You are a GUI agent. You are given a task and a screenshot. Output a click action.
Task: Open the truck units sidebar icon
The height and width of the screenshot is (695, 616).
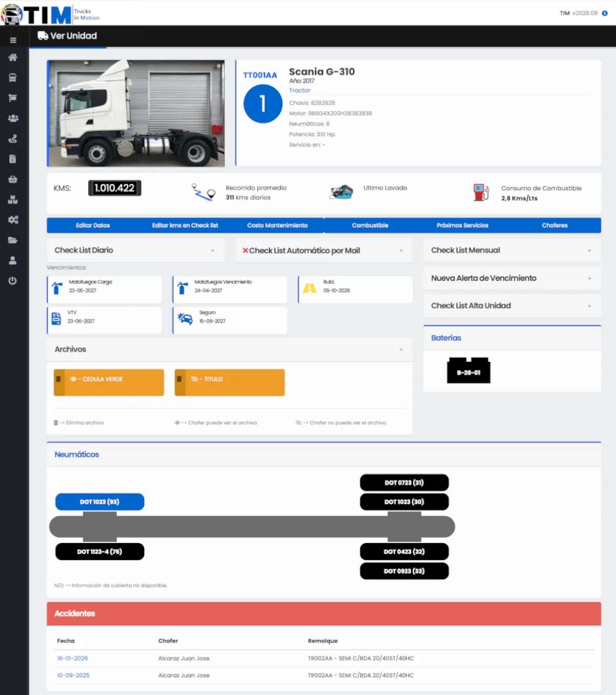13,78
